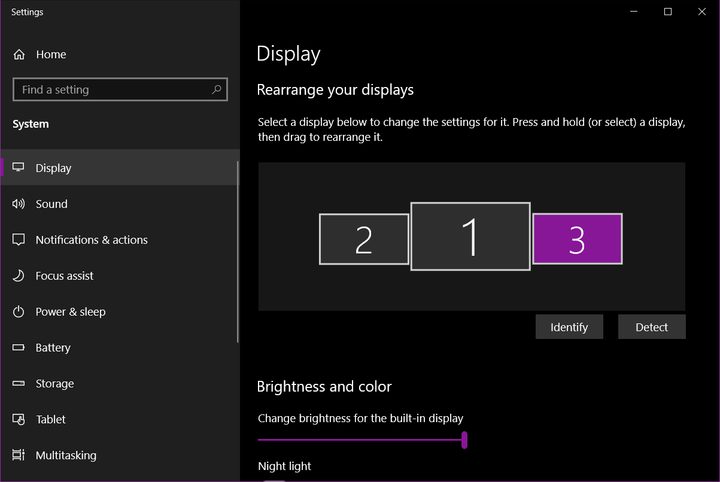Image resolution: width=720 pixels, height=482 pixels.
Task: Maximize the Settings window
Action: [x=668, y=11]
